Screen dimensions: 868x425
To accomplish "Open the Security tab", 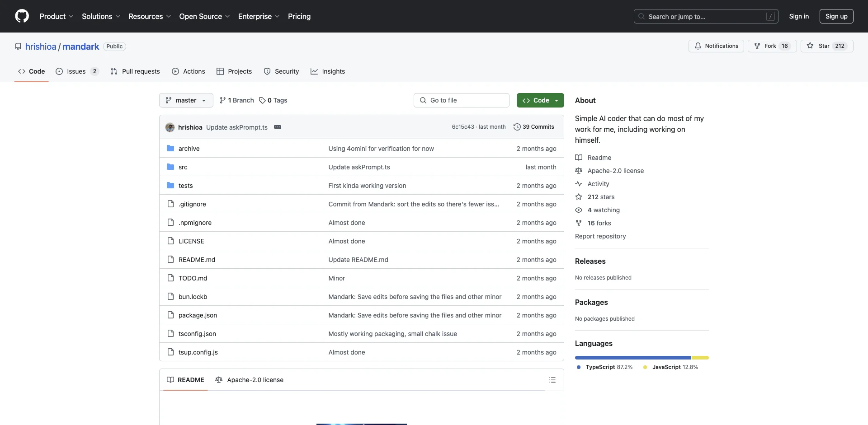I will 281,71.
